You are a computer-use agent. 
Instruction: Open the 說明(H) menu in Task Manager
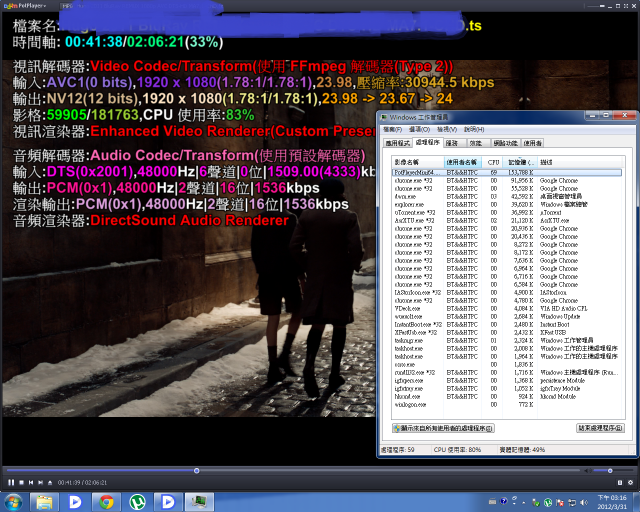click(x=474, y=129)
